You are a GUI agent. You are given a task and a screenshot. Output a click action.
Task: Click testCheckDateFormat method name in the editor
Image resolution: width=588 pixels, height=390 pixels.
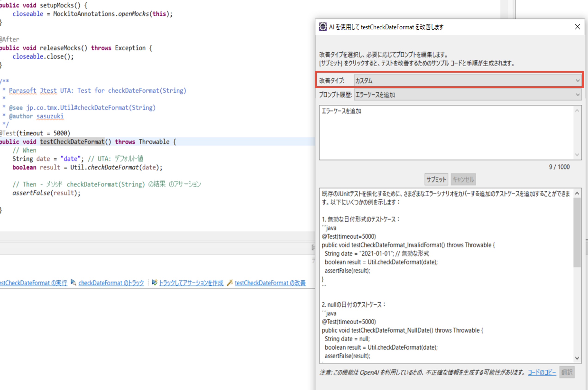pos(72,142)
